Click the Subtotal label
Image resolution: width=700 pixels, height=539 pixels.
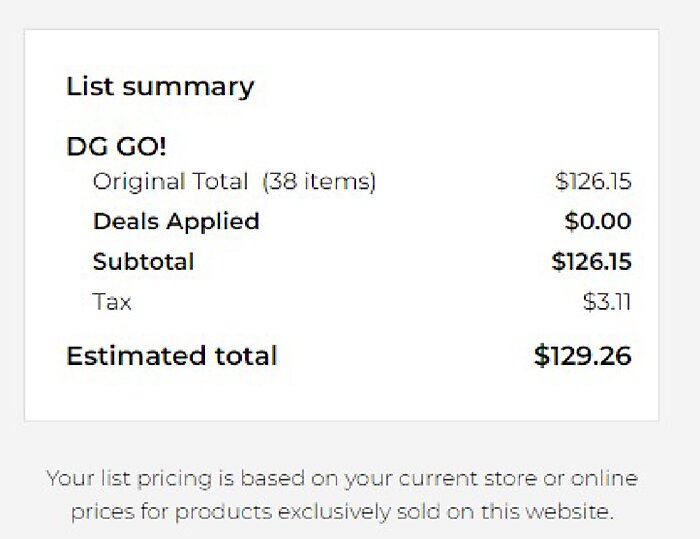(143, 262)
